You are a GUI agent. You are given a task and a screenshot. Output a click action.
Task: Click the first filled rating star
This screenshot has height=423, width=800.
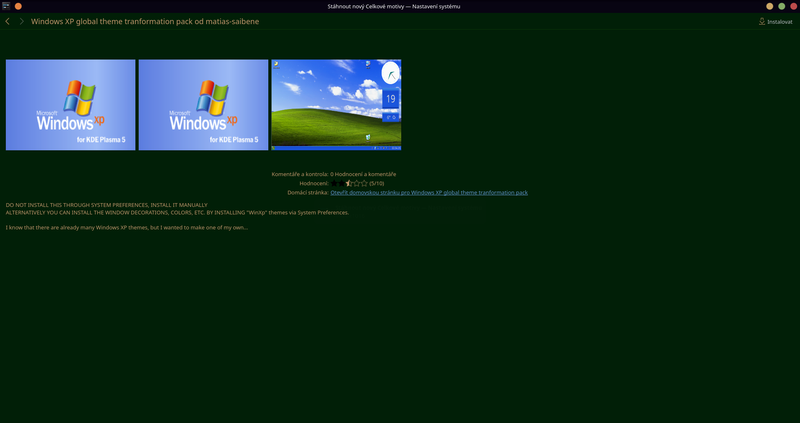[x=336, y=183]
